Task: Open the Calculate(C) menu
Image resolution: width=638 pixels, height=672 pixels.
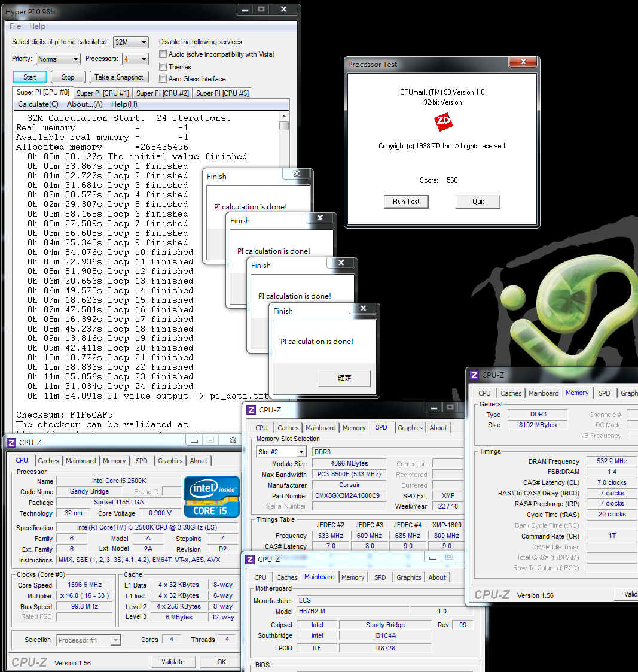Action: click(38, 104)
